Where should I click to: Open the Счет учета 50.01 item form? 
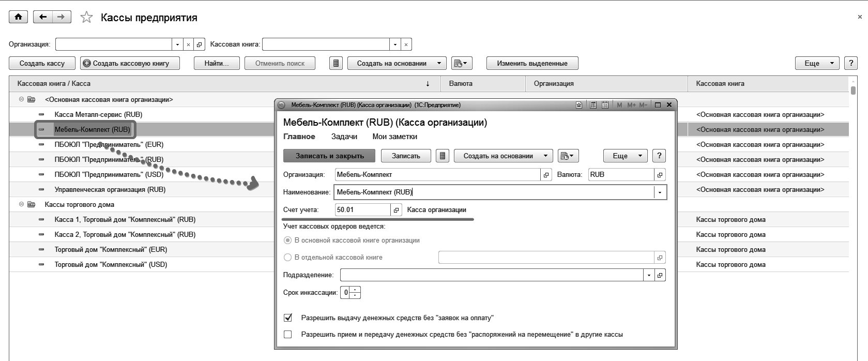396,210
